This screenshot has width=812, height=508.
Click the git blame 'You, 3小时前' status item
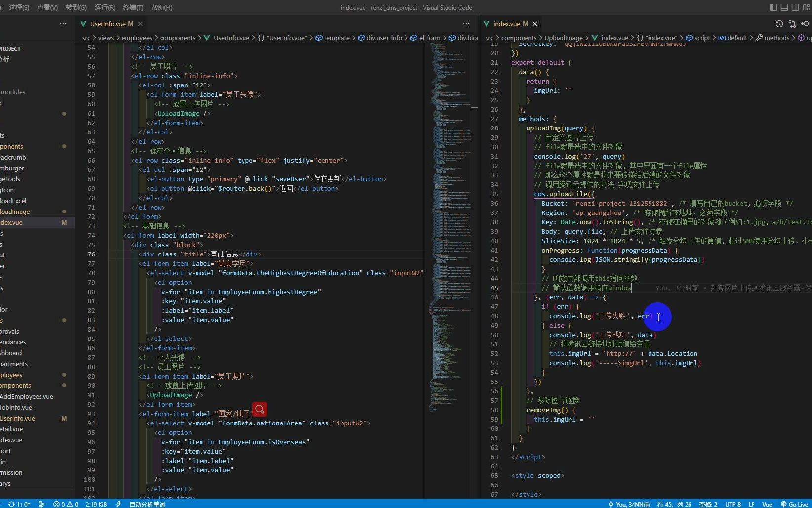[629, 504]
